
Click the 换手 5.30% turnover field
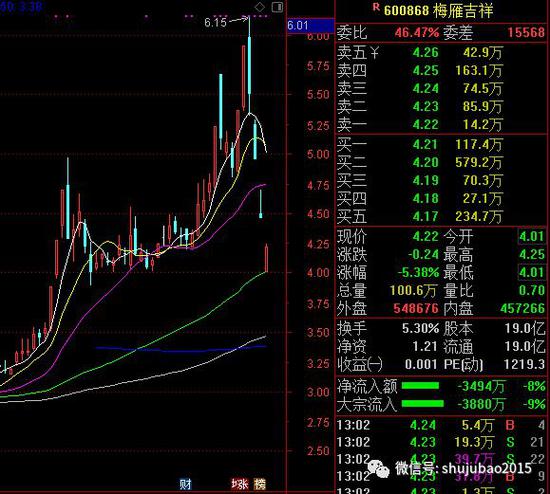[x=388, y=328]
